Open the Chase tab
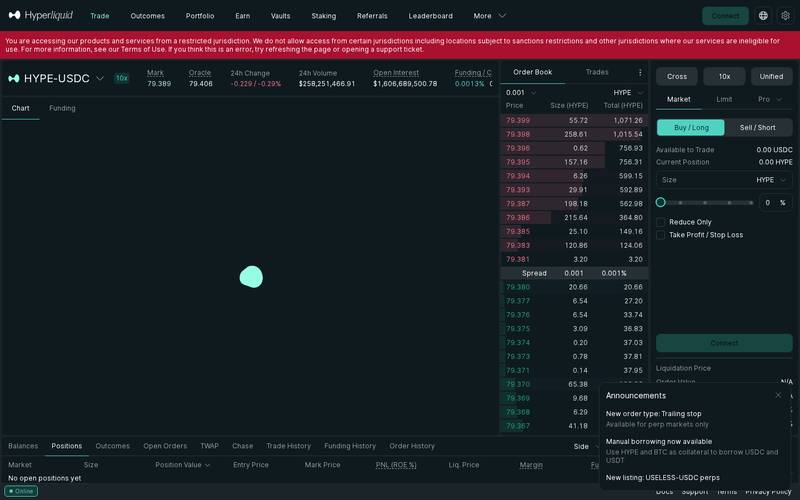The image size is (800, 500). [242, 446]
